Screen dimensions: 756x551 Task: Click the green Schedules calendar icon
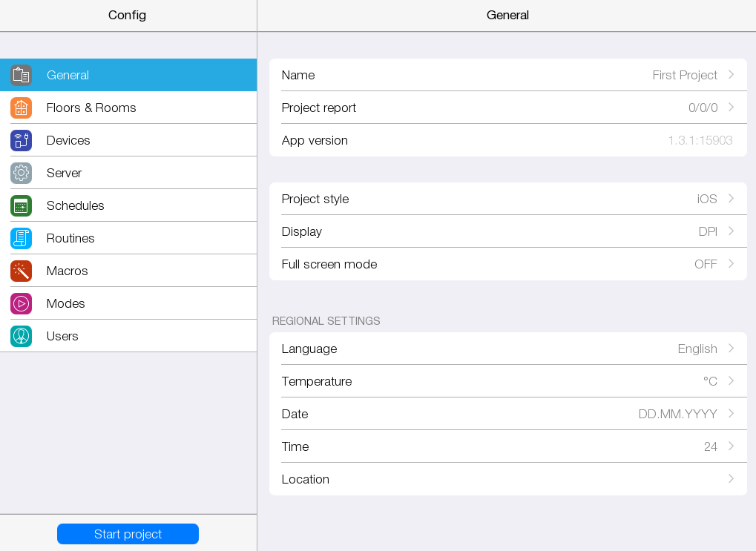click(21, 205)
